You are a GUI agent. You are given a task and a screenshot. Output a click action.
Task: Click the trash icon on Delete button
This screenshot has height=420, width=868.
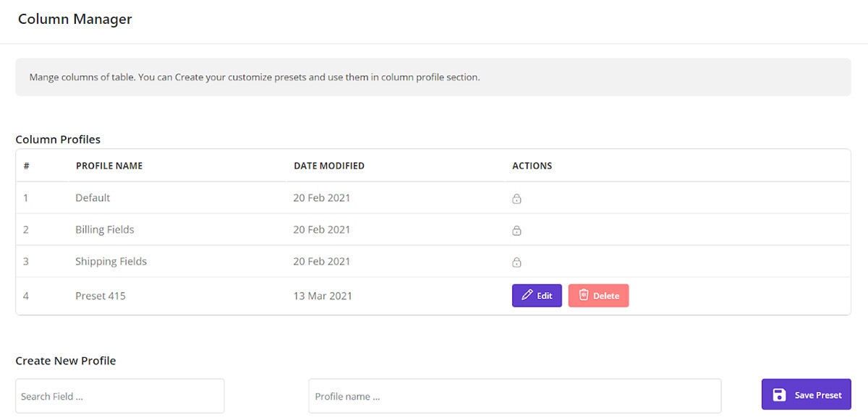[584, 295]
